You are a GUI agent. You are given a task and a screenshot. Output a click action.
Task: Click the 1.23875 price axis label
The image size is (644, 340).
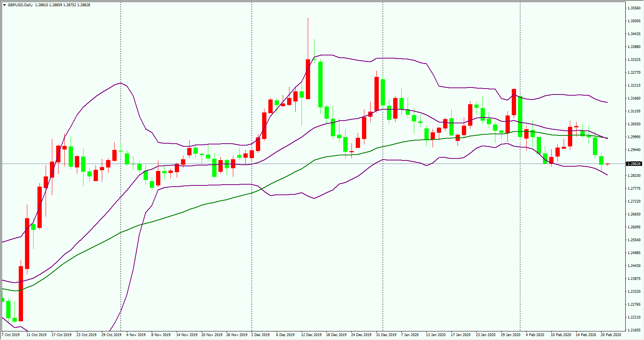point(634,278)
